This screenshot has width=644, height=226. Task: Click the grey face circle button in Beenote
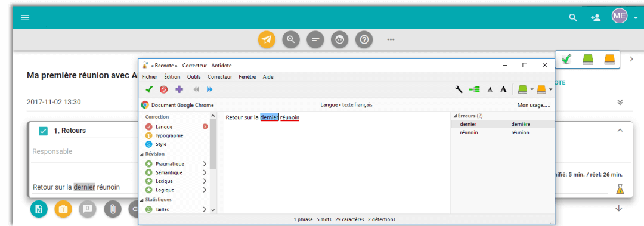tap(340, 39)
